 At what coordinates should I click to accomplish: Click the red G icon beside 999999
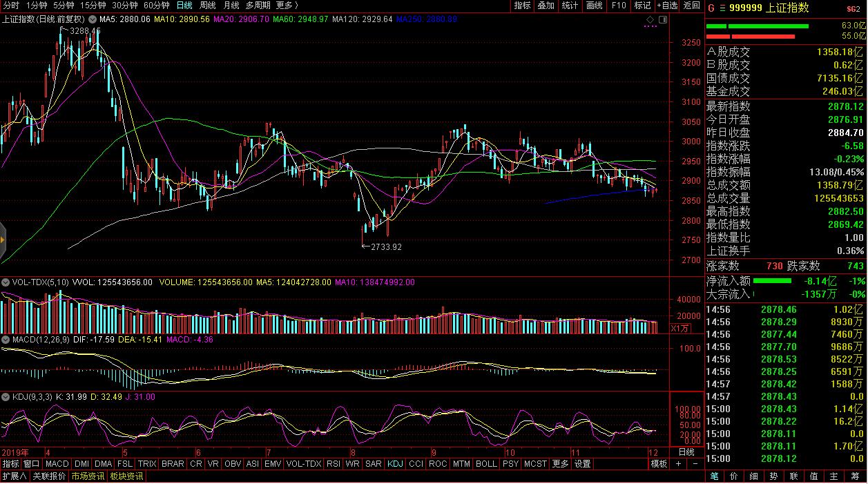click(711, 8)
